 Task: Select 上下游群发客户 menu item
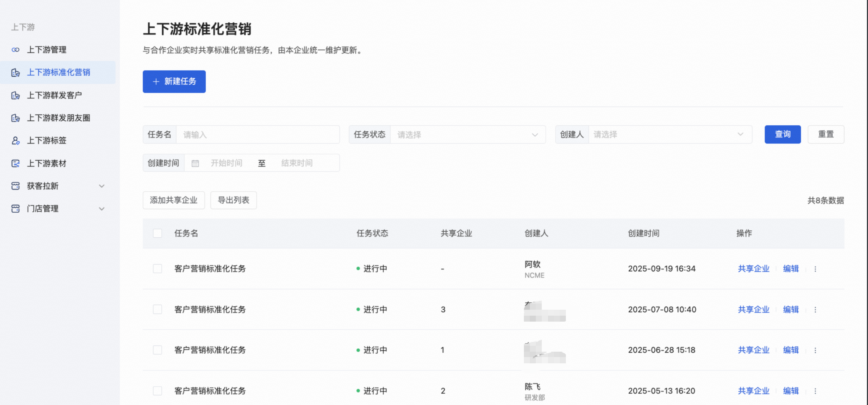[58, 95]
